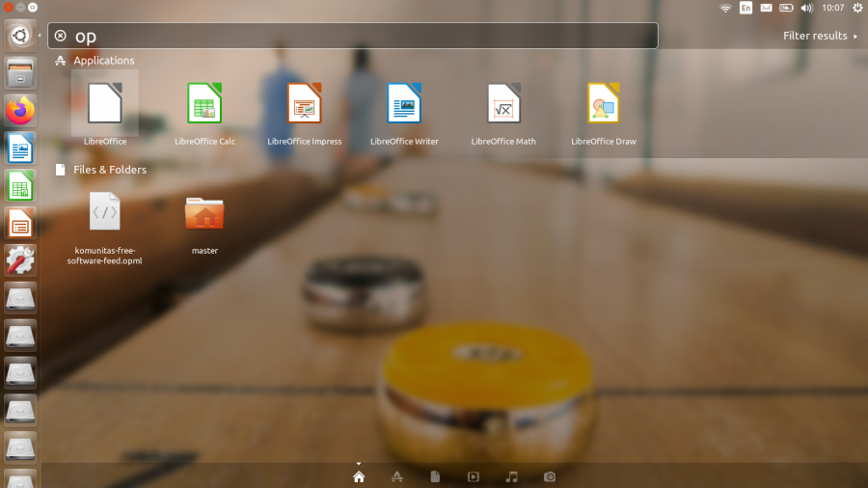
Task: Switch to the Music lens tab
Action: pos(512,476)
